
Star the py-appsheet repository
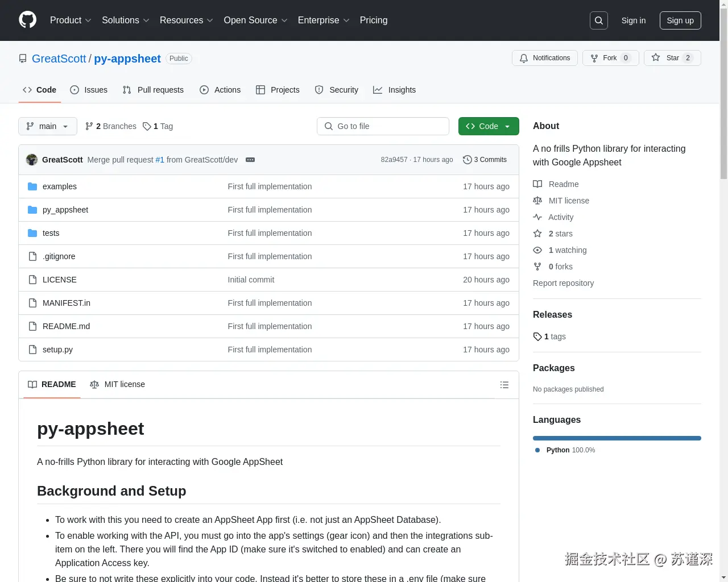tap(672, 58)
